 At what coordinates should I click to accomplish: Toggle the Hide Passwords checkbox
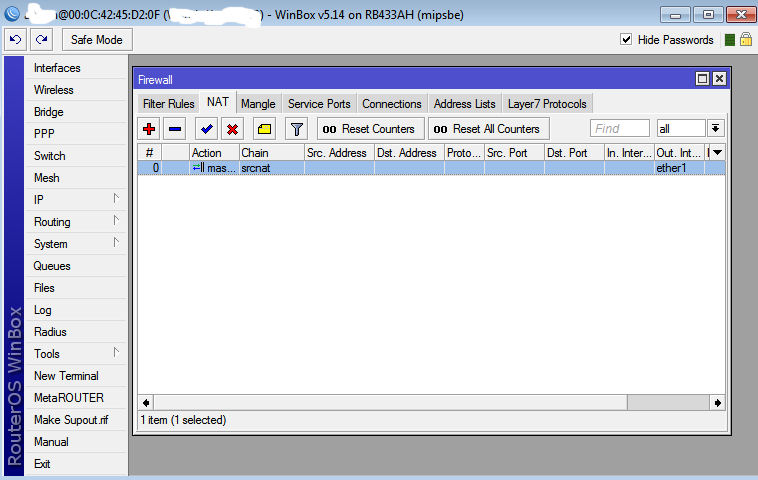pos(626,40)
